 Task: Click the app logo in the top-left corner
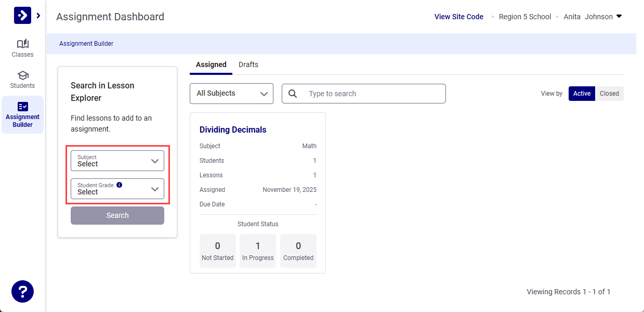(x=22, y=15)
